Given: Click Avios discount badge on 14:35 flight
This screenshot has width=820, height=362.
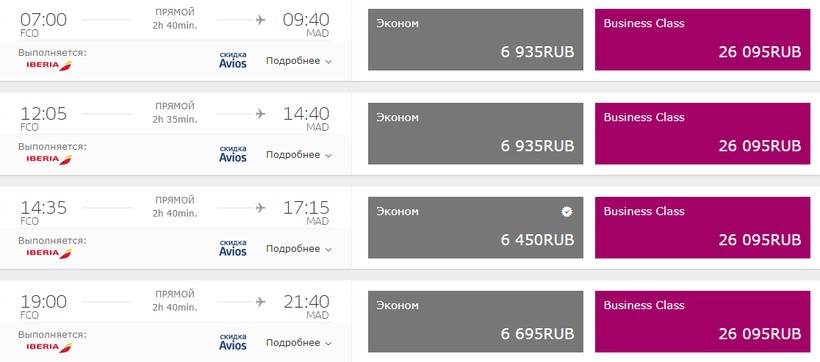Looking at the screenshot, I should [x=233, y=248].
